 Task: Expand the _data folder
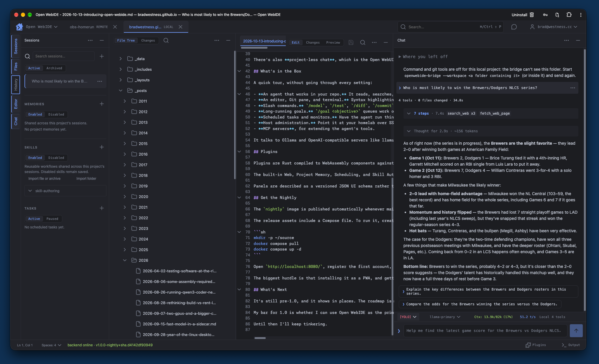121,59
